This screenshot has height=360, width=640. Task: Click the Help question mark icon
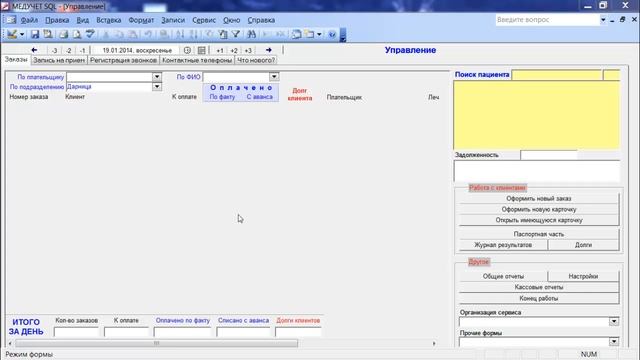coord(332,34)
